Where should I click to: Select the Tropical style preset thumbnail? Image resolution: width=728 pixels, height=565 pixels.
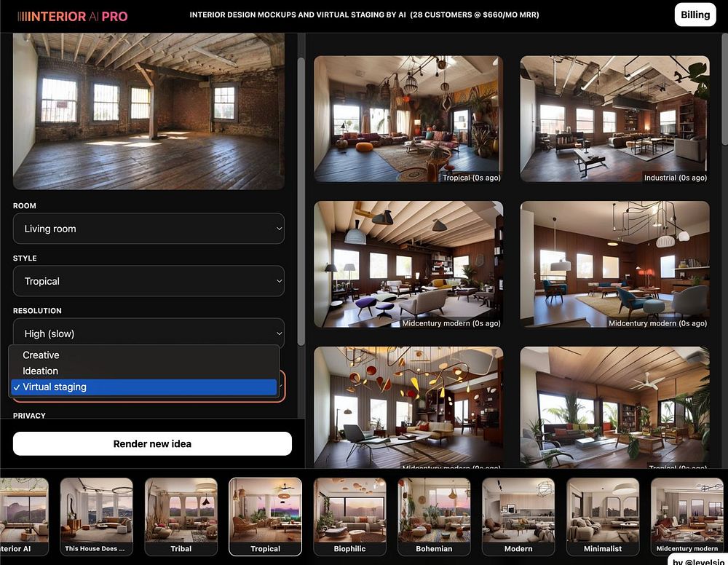[265, 517]
